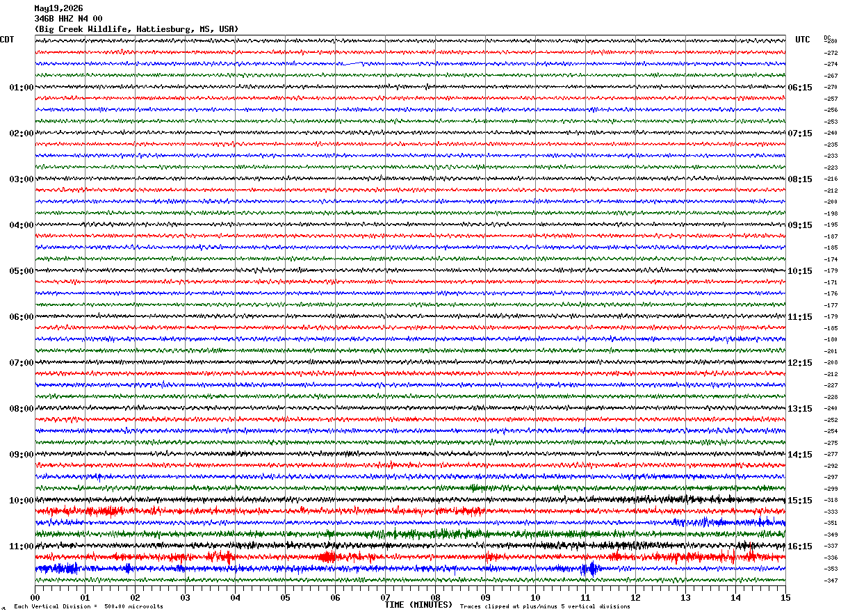
Task: Click the vertical division microvolts scale note
Action: coord(89,607)
